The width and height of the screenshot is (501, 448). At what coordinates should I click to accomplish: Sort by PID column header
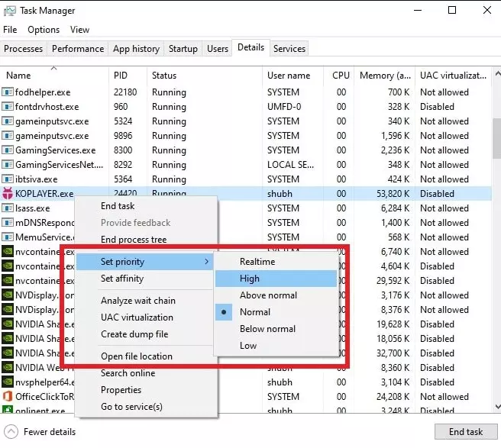[x=128, y=76]
